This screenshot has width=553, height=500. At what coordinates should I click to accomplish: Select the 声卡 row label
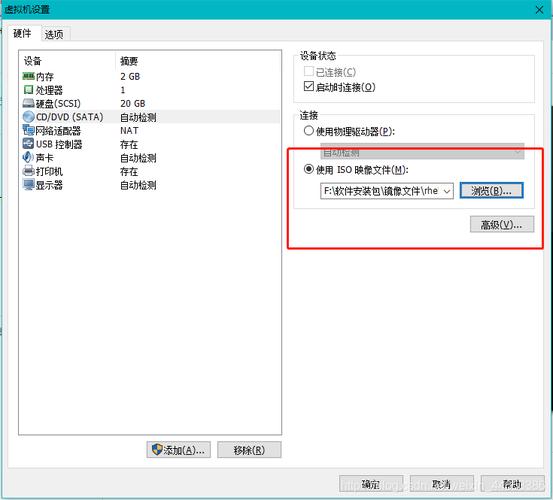coord(44,158)
